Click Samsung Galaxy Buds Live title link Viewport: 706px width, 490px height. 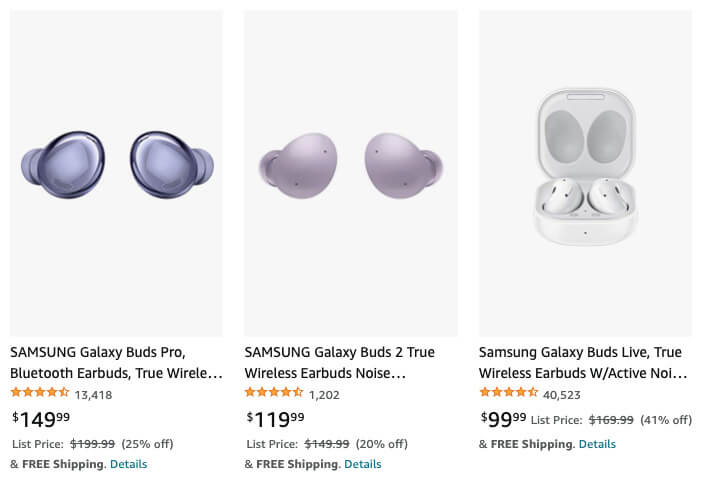(583, 363)
